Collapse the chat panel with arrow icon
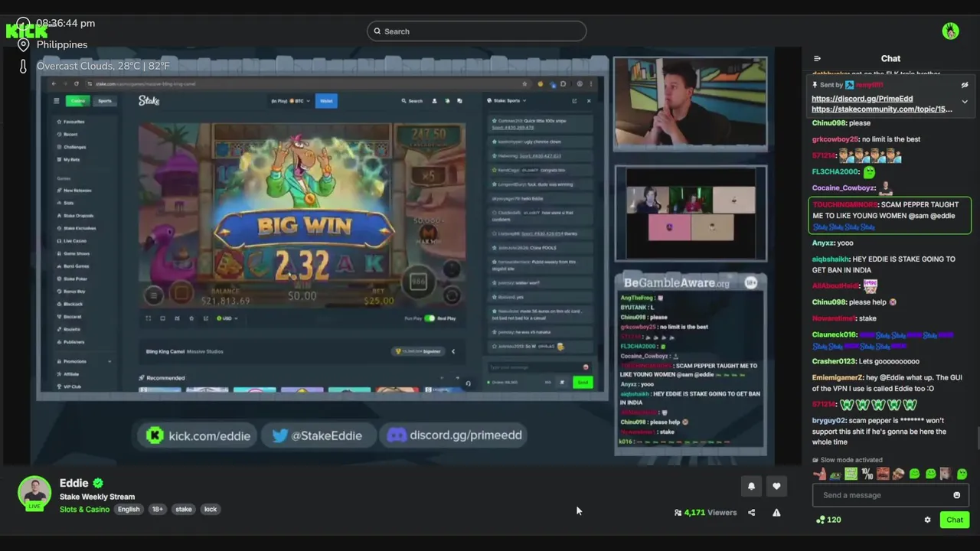This screenshot has width=980, height=551. [x=817, y=58]
